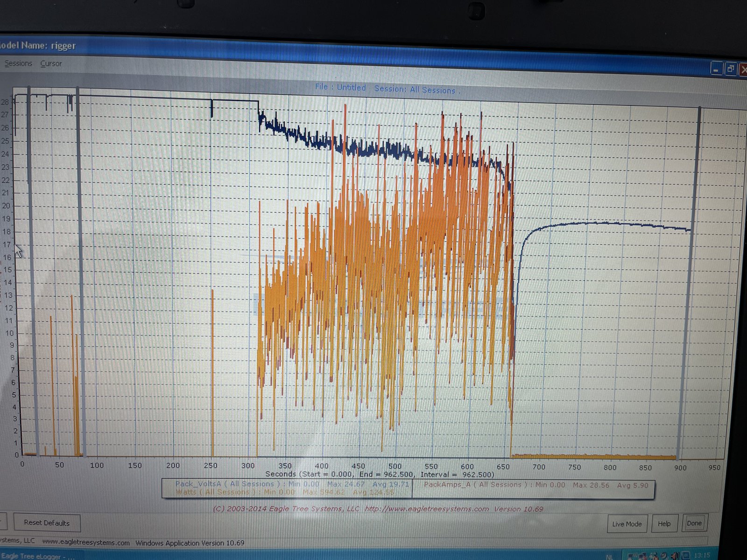Restore down the graph window
This screenshot has width=747, height=560.
coord(731,69)
